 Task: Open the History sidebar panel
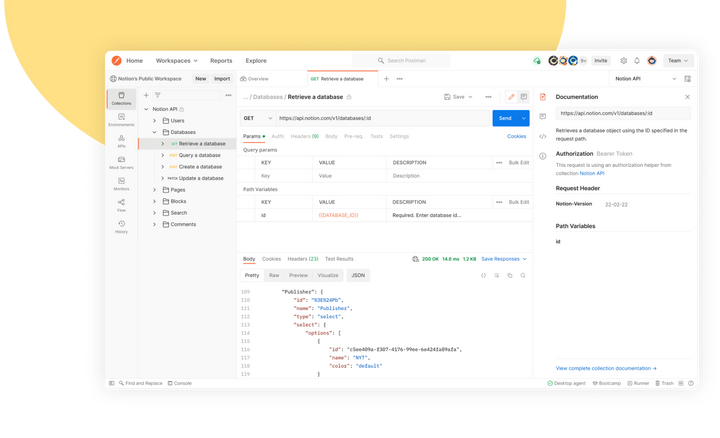coord(121,226)
